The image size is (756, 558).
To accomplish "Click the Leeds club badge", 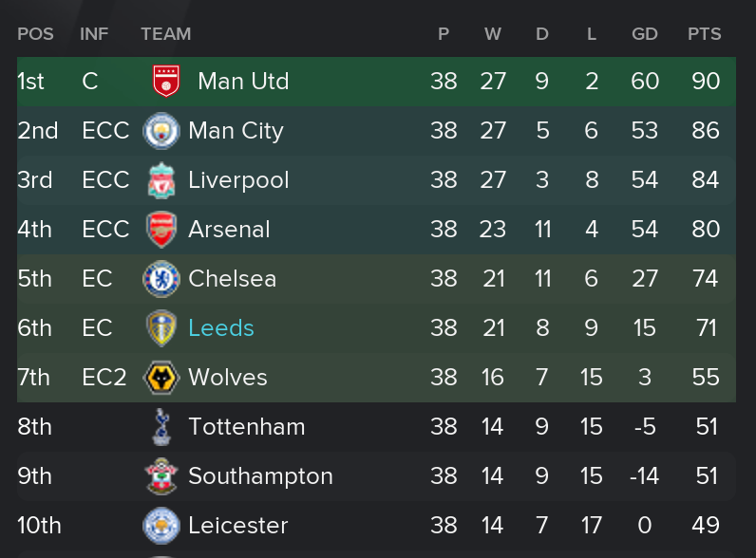I will [x=161, y=328].
